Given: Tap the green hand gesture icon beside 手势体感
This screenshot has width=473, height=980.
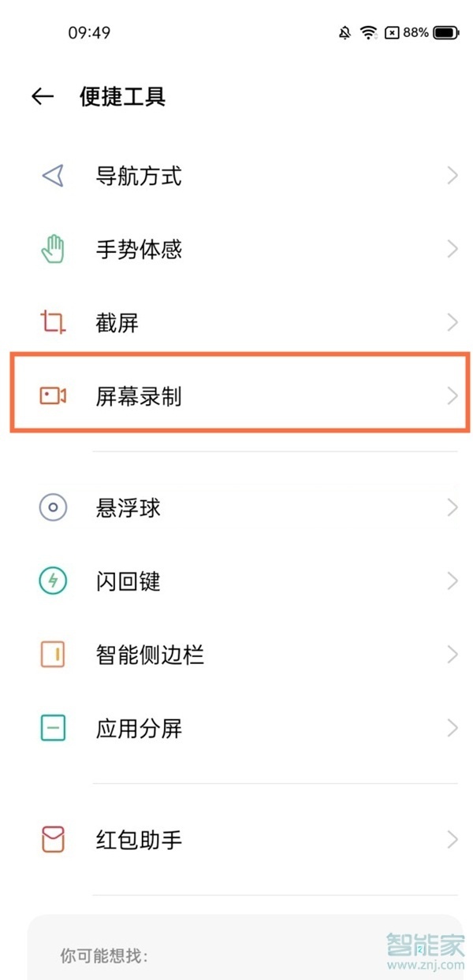Looking at the screenshot, I should [x=52, y=249].
